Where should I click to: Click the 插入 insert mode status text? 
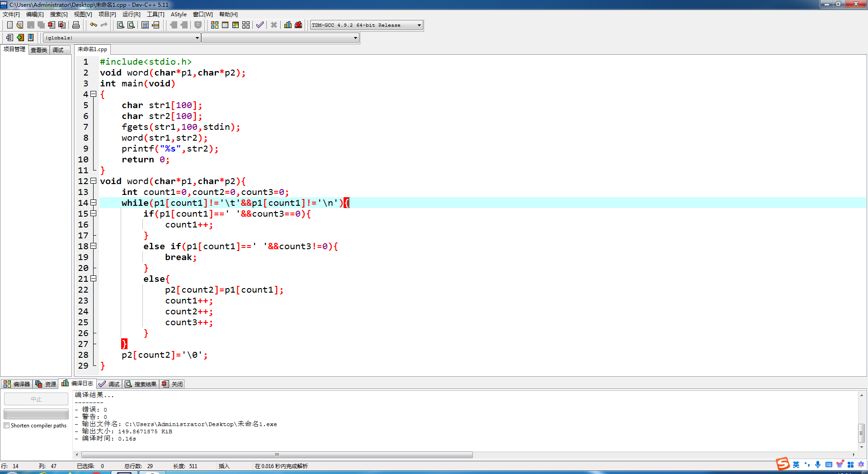pyautogui.click(x=224, y=466)
